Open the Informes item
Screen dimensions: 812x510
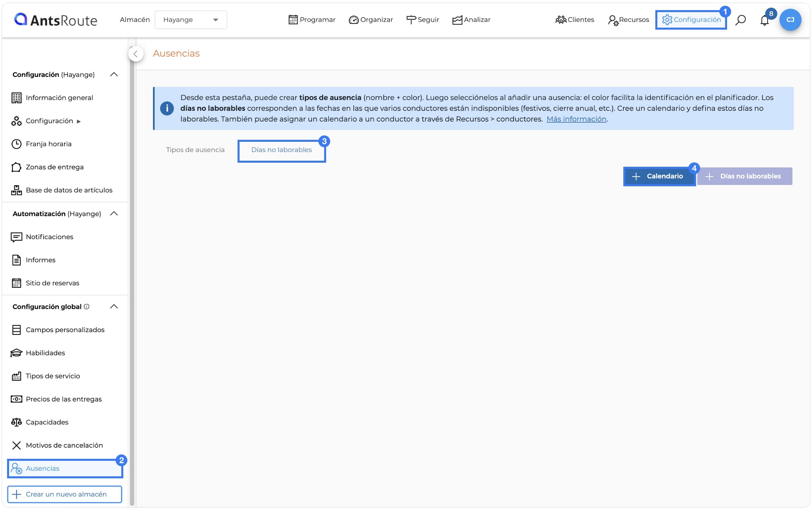coord(40,260)
